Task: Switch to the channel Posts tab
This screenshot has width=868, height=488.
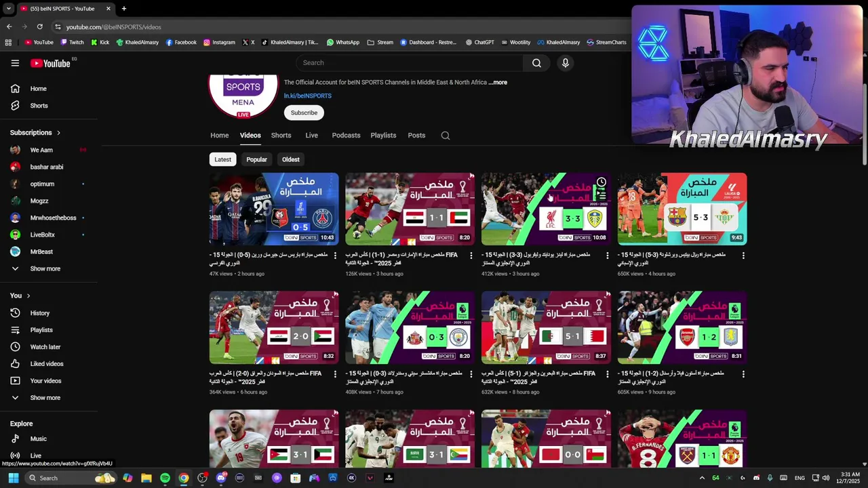Action: coord(416,136)
